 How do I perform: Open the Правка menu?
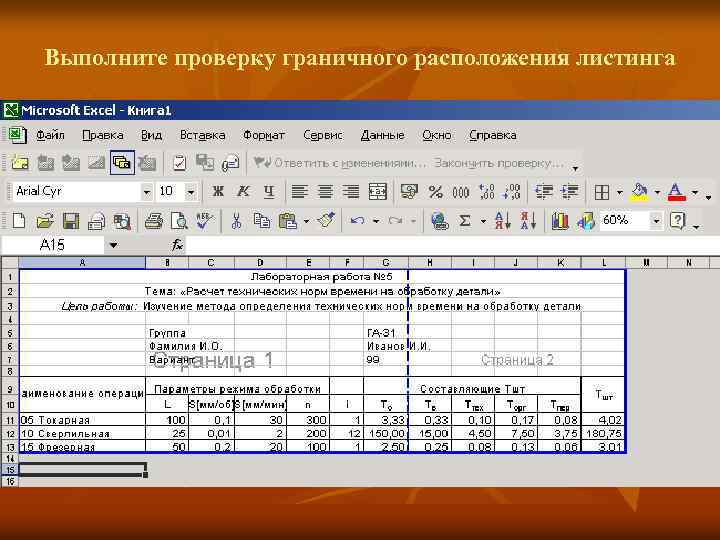[102, 135]
